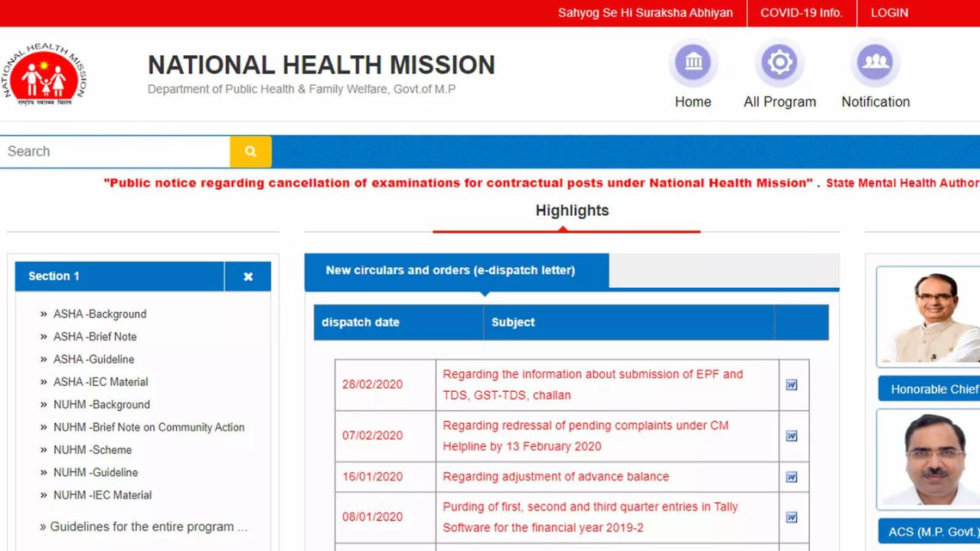Screen dimensions: 980x551
Task: Click the Search input field
Action: pos(115,152)
